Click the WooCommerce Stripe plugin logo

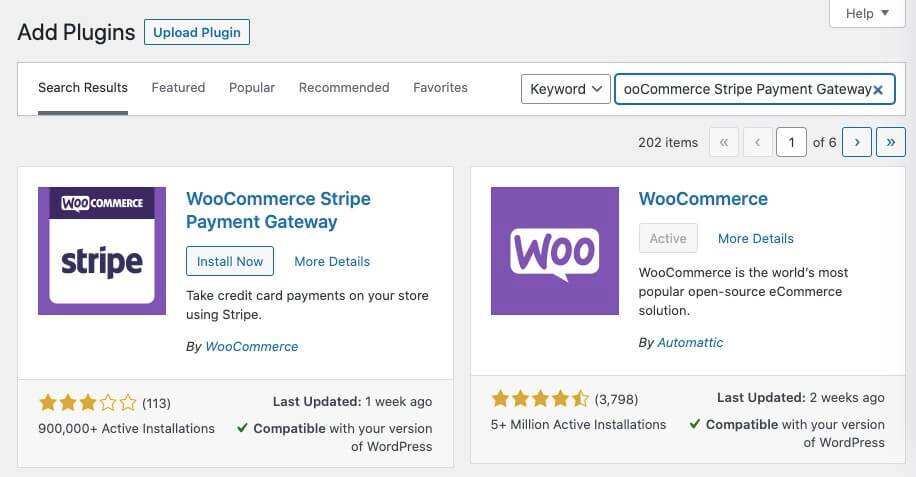point(102,251)
